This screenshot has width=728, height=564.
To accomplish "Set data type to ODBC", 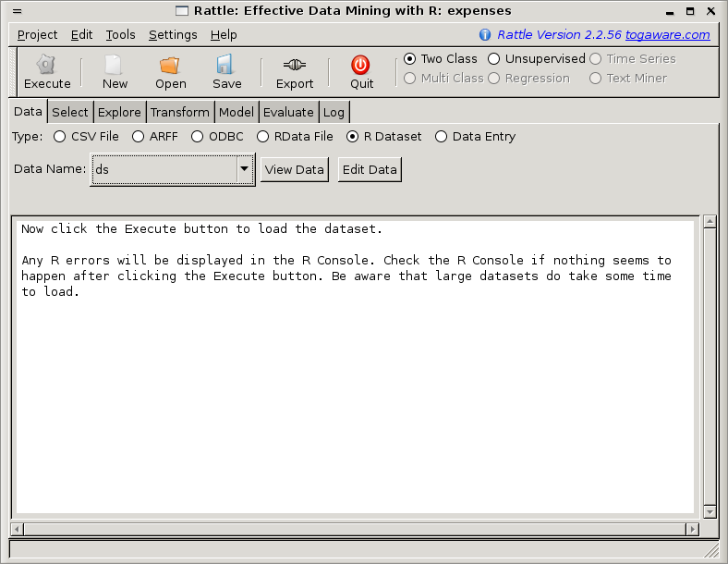I will (198, 137).
